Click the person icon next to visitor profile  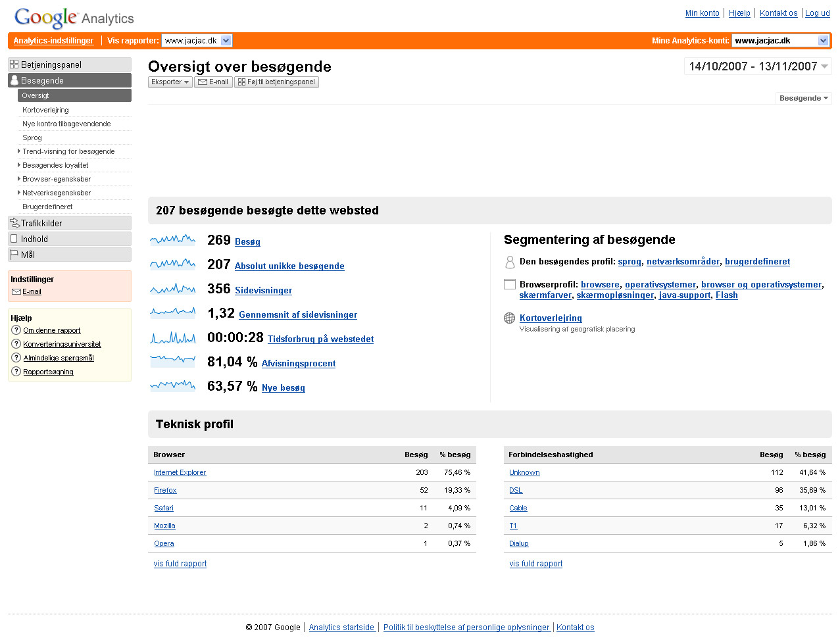tap(509, 262)
